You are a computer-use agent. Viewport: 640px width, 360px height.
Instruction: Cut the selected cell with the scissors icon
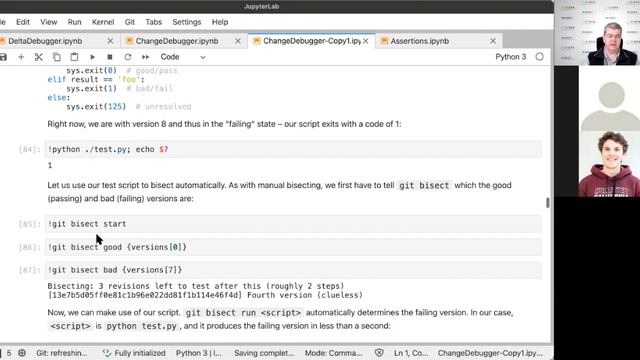pyautogui.click(x=39, y=57)
